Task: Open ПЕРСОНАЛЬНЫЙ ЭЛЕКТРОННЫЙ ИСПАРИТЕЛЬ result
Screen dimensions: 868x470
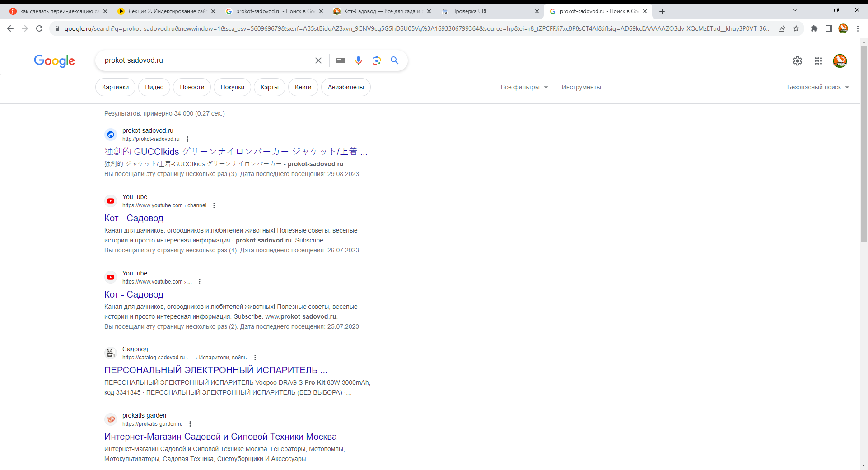Action: (216, 370)
